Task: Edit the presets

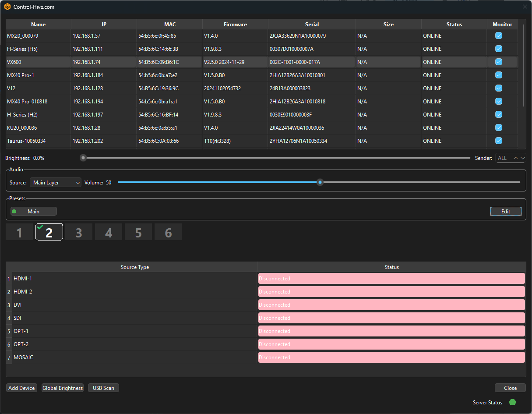Action: pos(506,212)
